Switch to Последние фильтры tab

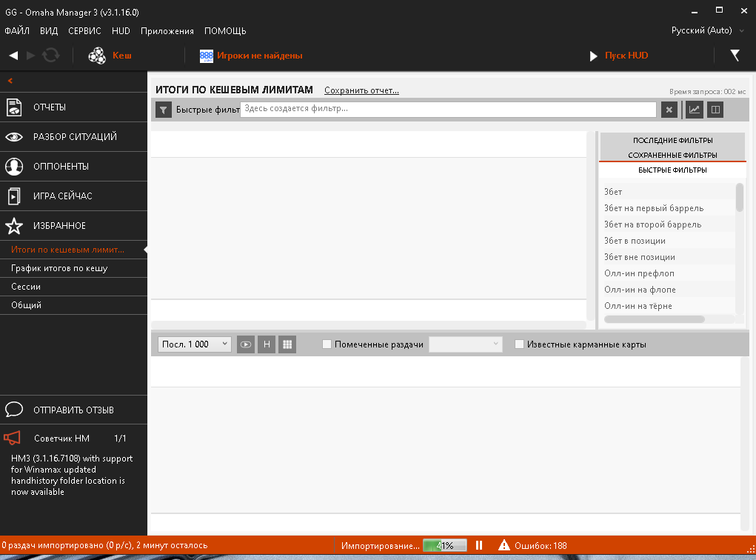point(672,140)
